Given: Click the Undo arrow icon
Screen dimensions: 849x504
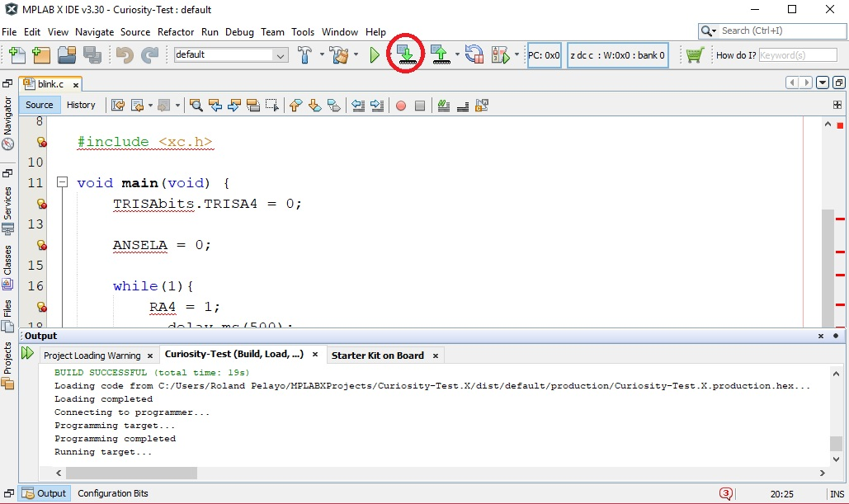Looking at the screenshot, I should pos(125,55).
